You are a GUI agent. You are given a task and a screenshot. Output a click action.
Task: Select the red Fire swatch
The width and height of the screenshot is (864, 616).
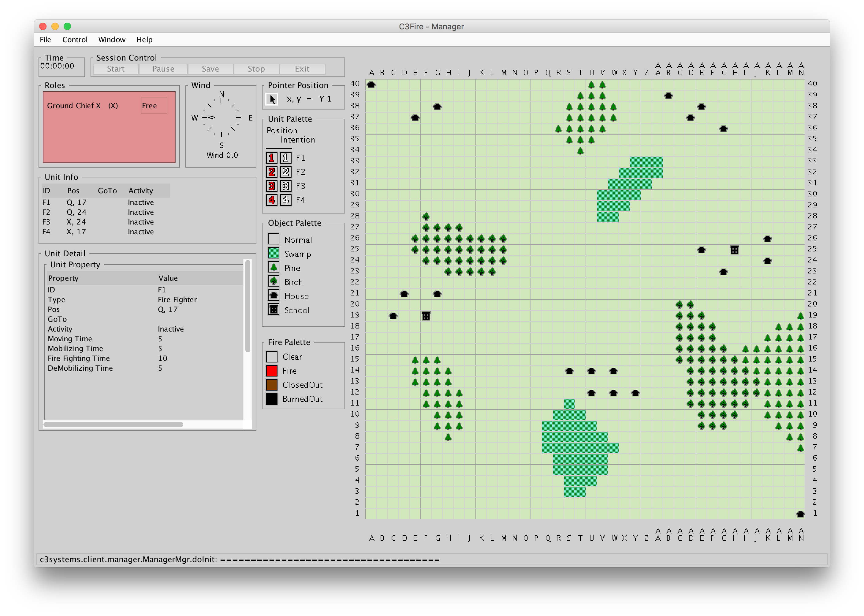pos(272,371)
